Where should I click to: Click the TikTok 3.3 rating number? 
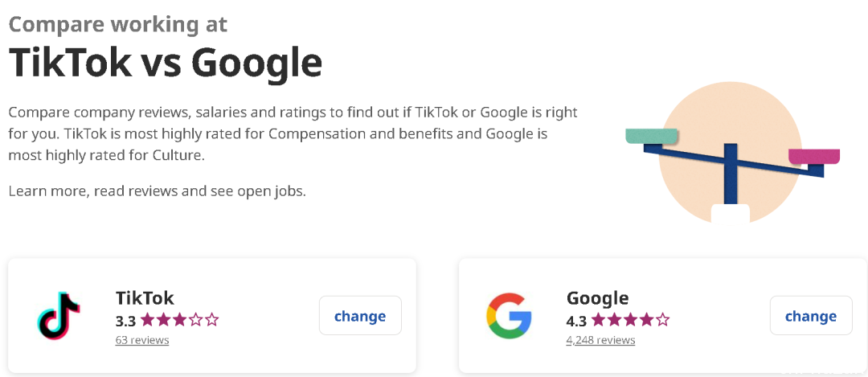pyautogui.click(x=125, y=321)
